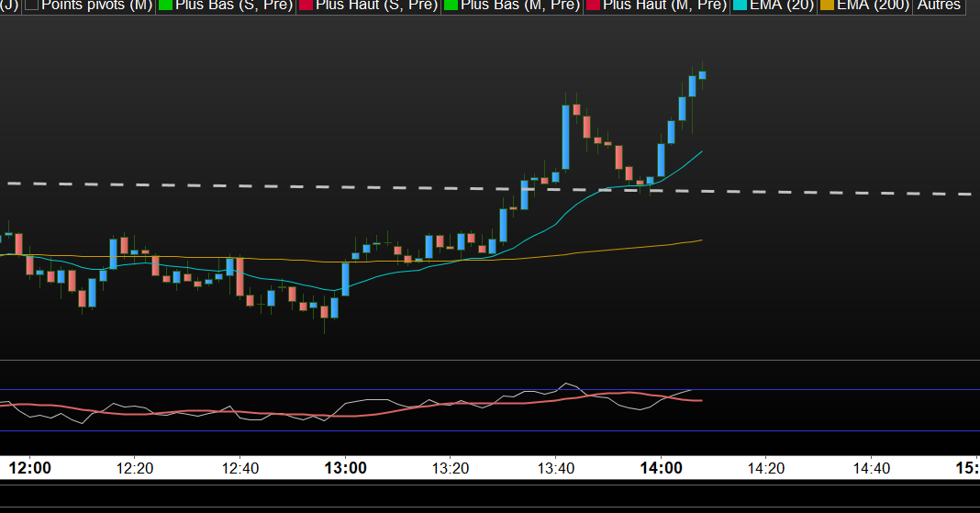Click the red Plus Haut (S, Pré) swatch
The height and width of the screenshot is (513, 980).
click(x=306, y=5)
